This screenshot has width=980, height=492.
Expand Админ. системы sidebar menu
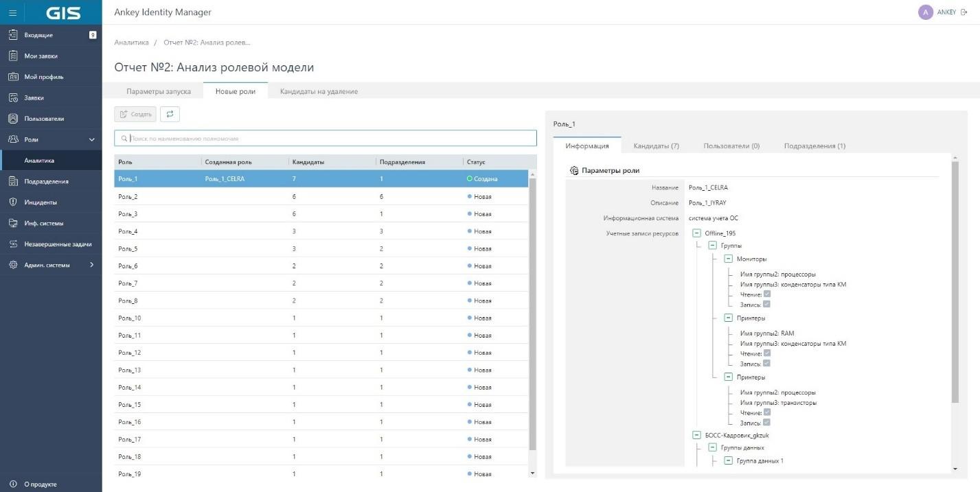click(x=92, y=265)
